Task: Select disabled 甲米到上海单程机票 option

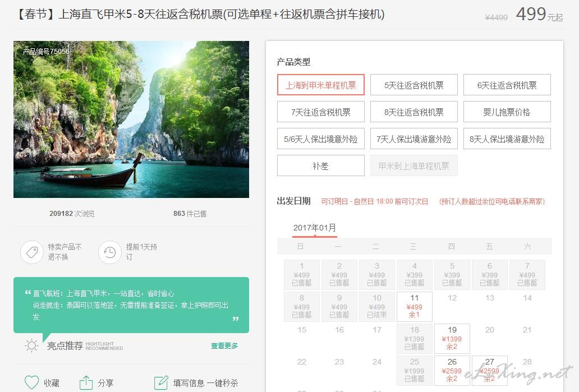Action: pyautogui.click(x=414, y=166)
